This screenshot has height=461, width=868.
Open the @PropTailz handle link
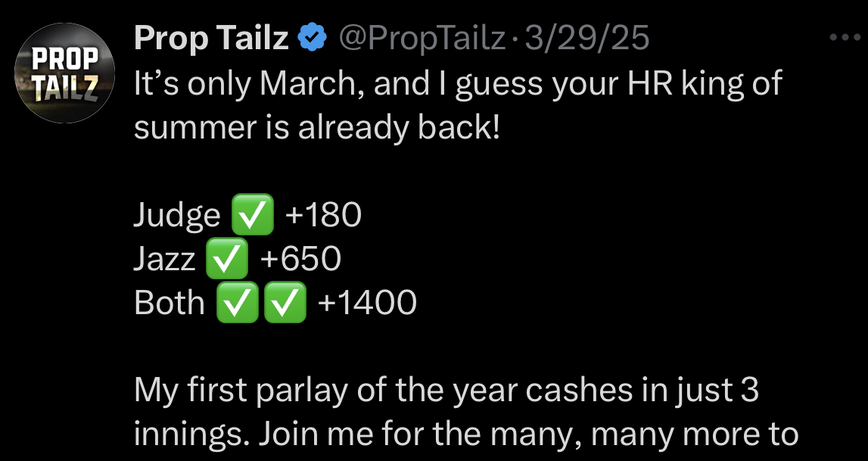422,38
